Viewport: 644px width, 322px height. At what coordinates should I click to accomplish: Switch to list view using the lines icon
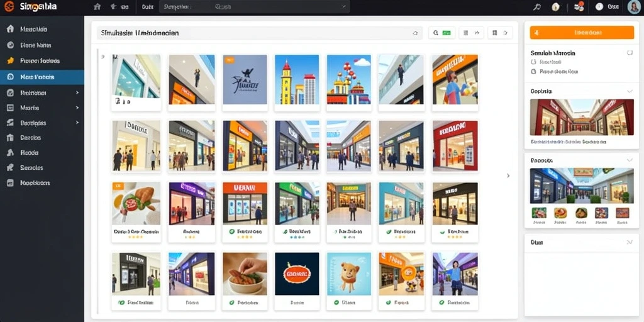tap(466, 33)
